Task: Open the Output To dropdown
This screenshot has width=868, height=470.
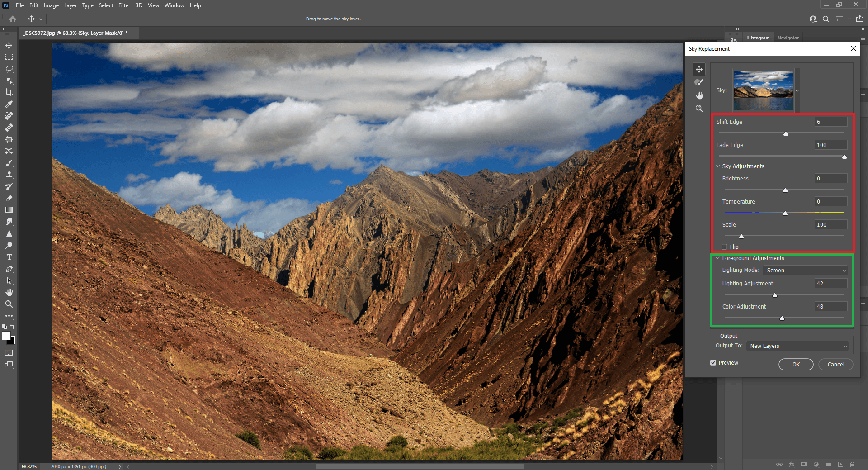Action: 798,346
